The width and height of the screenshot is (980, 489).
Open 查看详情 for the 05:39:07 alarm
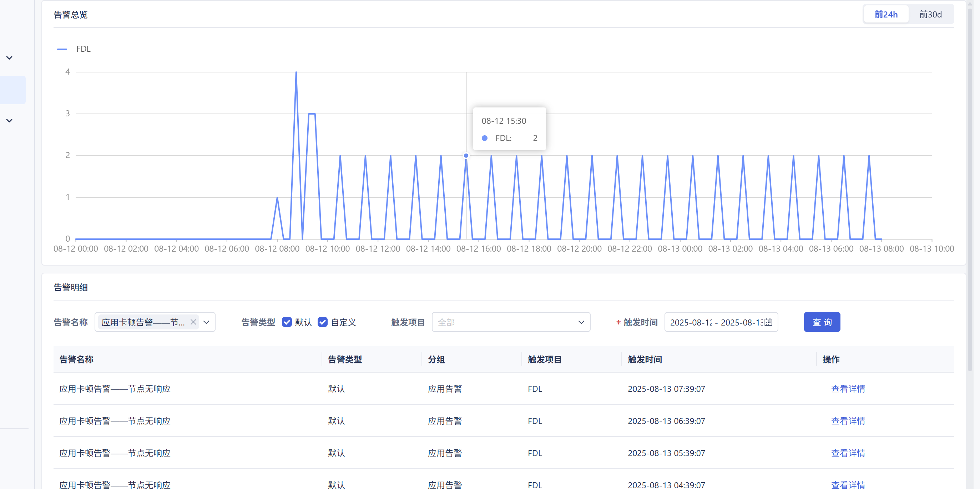coord(848,453)
